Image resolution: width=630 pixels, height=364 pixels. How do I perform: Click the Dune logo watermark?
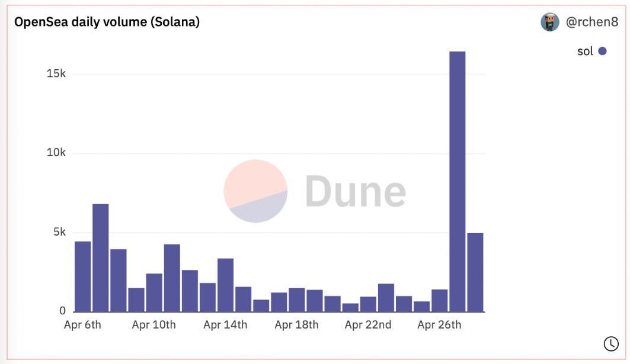tap(255, 191)
